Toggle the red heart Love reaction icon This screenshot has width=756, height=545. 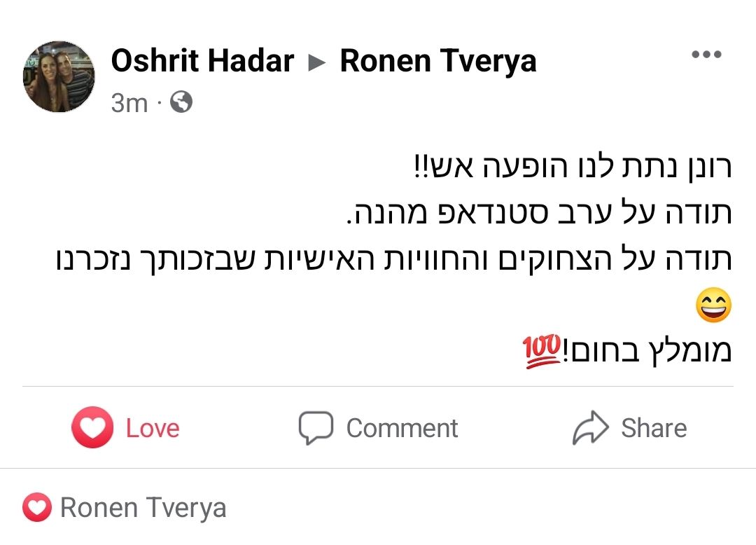[x=92, y=427]
